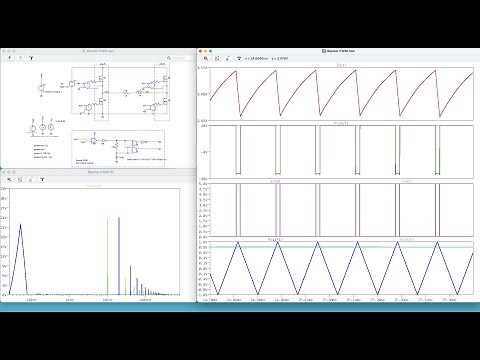Click the zoom-to-fit icon in waveform window toolbar
This screenshot has width=480, height=360.
point(217,58)
